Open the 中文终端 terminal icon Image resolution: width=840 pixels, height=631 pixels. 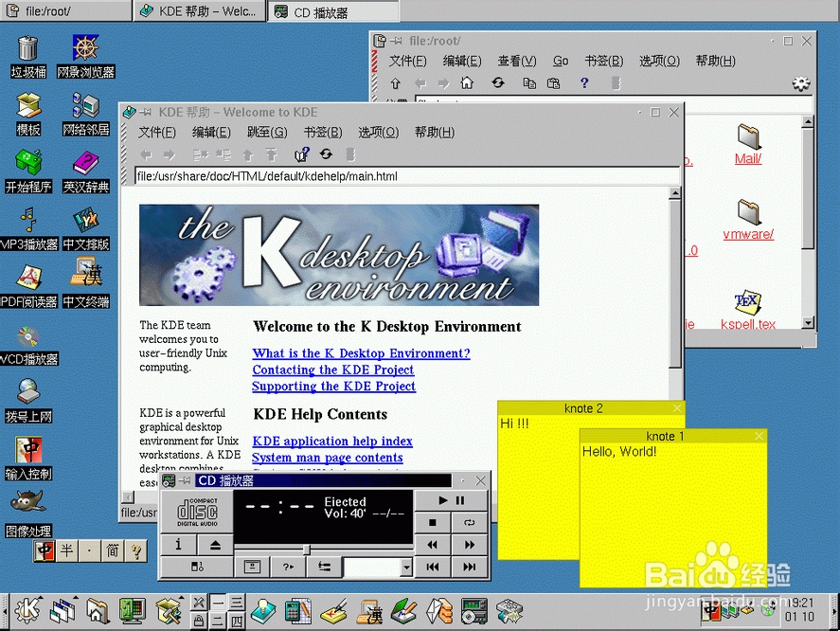tap(86, 282)
